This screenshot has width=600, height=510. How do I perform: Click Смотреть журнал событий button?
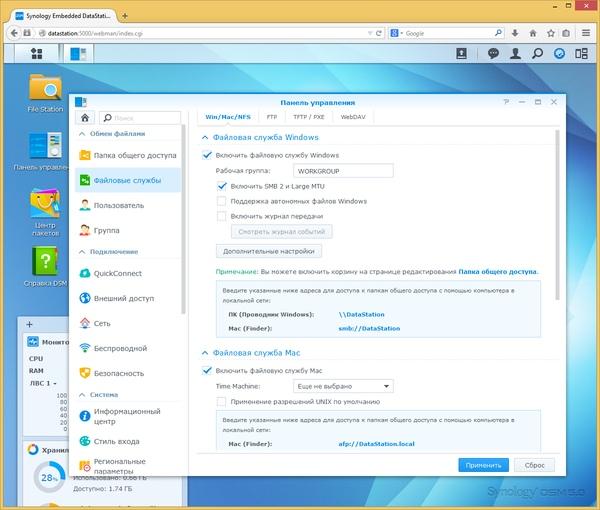tap(281, 231)
